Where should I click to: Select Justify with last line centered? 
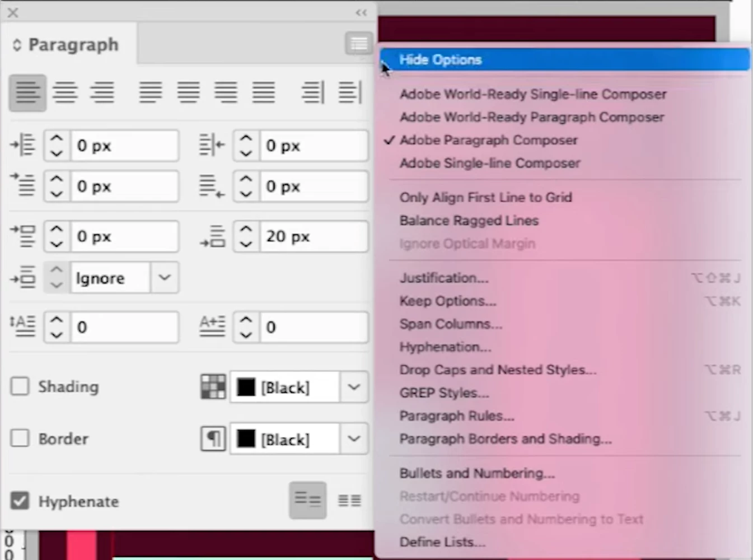(x=188, y=92)
